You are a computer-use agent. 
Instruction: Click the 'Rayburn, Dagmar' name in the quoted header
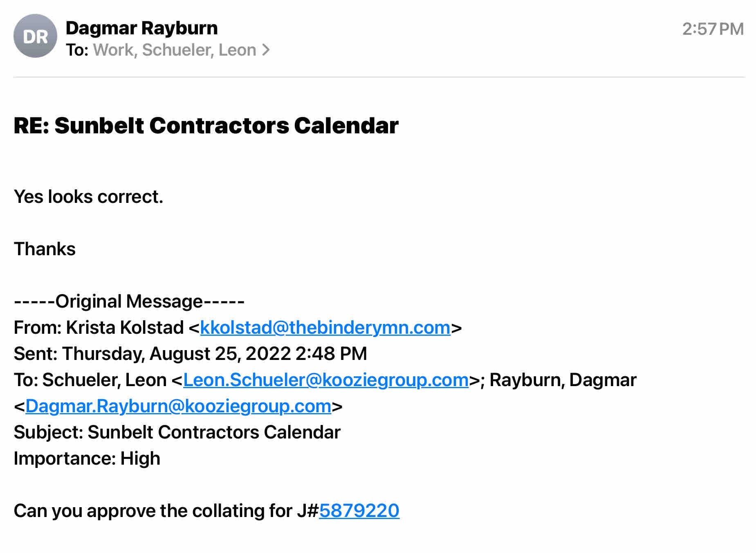tap(563, 380)
